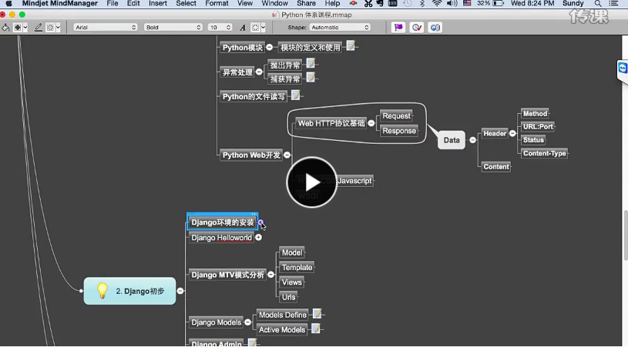This screenshot has width=628, height=364.
Task: Click the blue arrow inspector icon
Action: point(435,28)
